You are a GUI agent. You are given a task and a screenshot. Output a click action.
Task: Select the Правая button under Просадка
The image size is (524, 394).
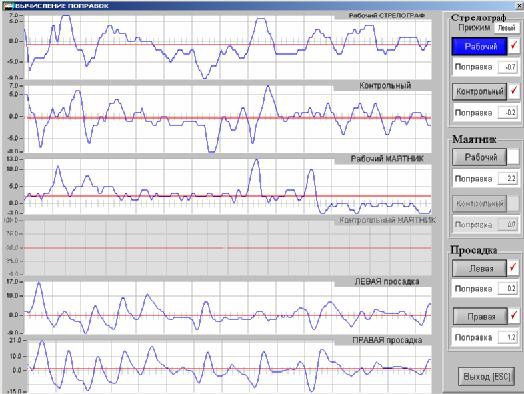pos(481,316)
